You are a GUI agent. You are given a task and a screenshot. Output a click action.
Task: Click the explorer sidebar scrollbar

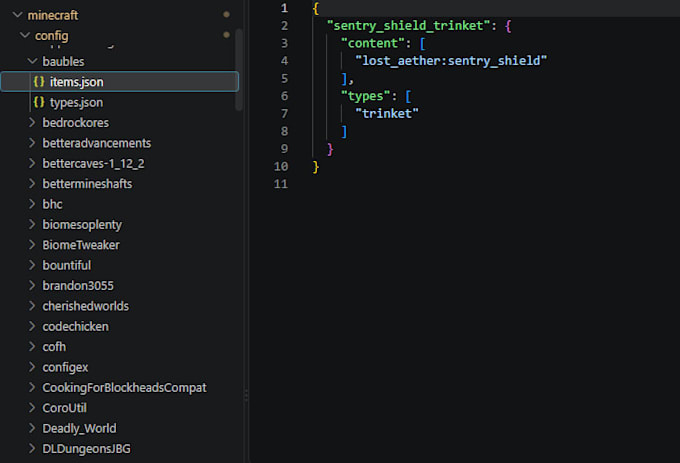239,69
